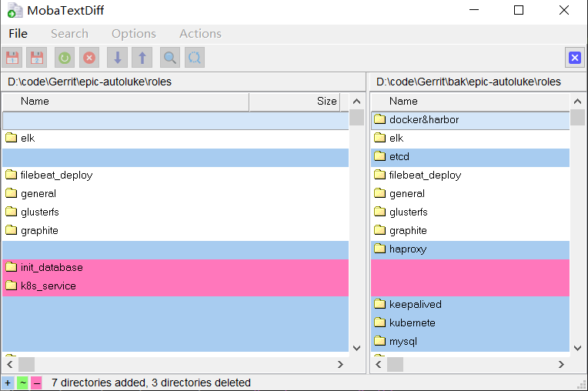The width and height of the screenshot is (588, 391).
Task: Click the green refresh comparison icon
Action: click(65, 58)
